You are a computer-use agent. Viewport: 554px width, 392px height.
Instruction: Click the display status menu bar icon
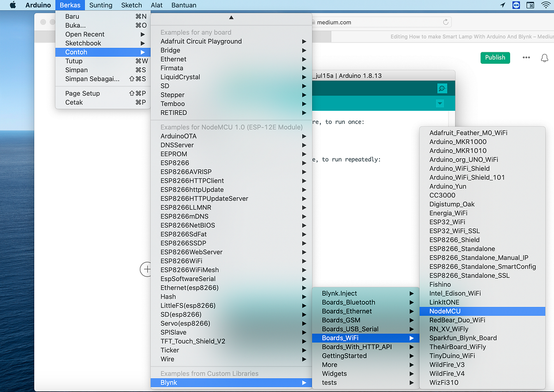[530, 5]
